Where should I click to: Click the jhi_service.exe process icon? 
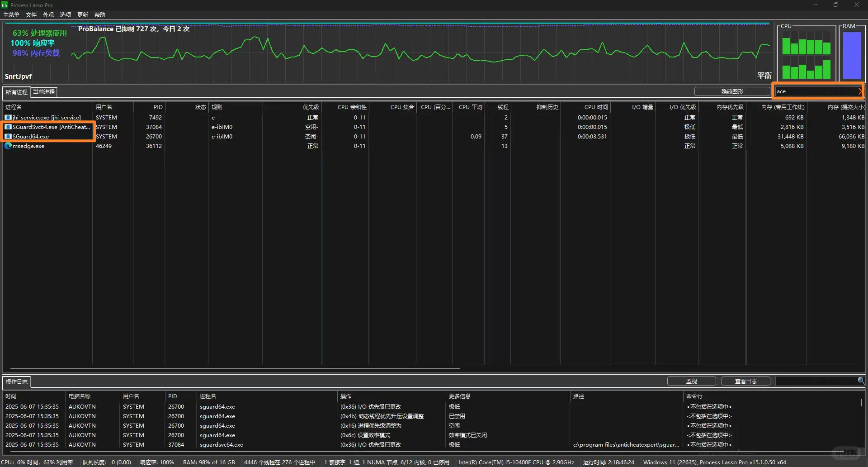[8, 117]
